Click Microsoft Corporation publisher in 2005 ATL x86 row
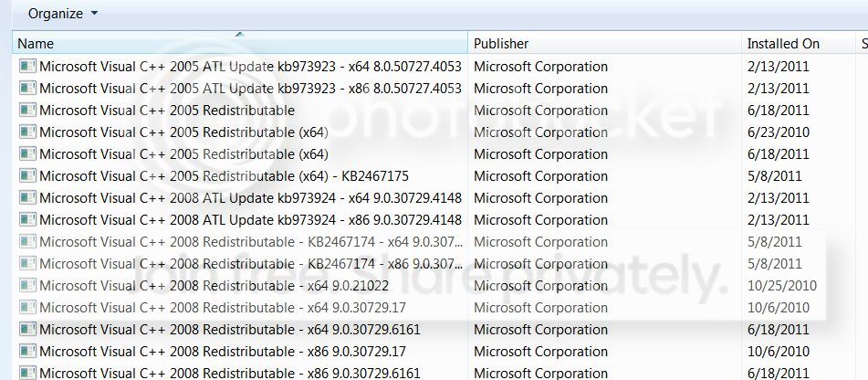The width and height of the screenshot is (868, 380). pyautogui.click(x=541, y=88)
